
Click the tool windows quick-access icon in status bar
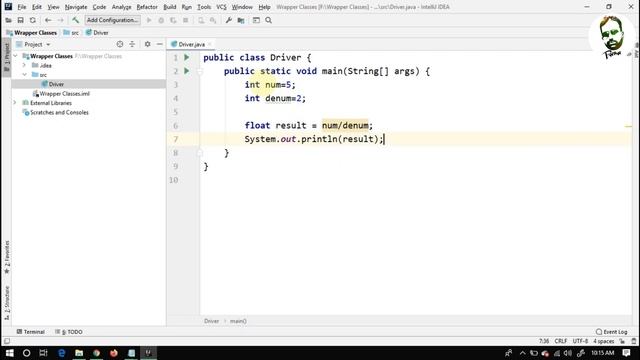pos(7,341)
